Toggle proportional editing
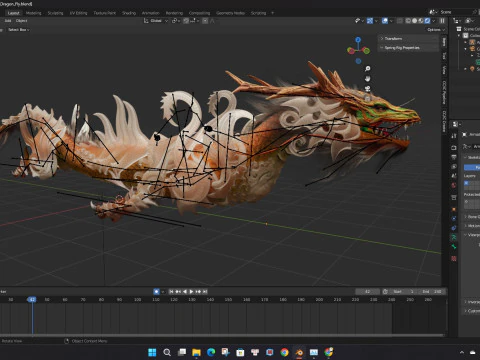This screenshot has width=480, height=360. 205,21
